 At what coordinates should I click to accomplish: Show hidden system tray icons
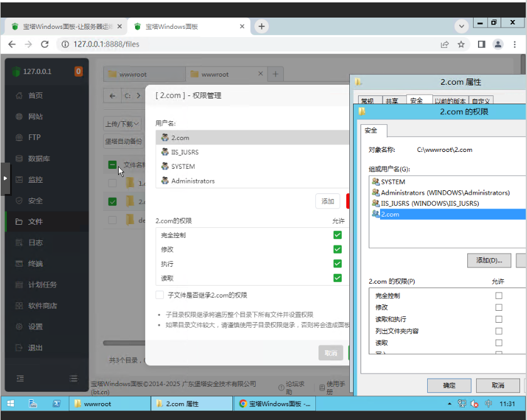coord(449,404)
